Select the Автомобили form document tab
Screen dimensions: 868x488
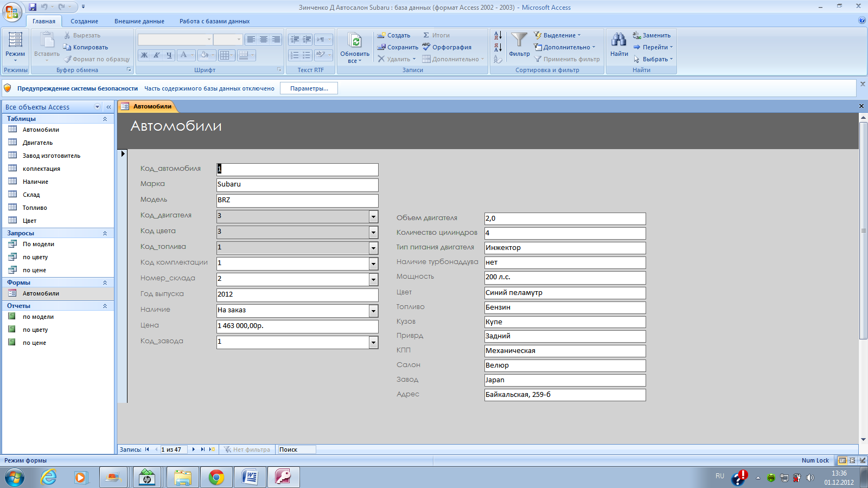tap(146, 106)
